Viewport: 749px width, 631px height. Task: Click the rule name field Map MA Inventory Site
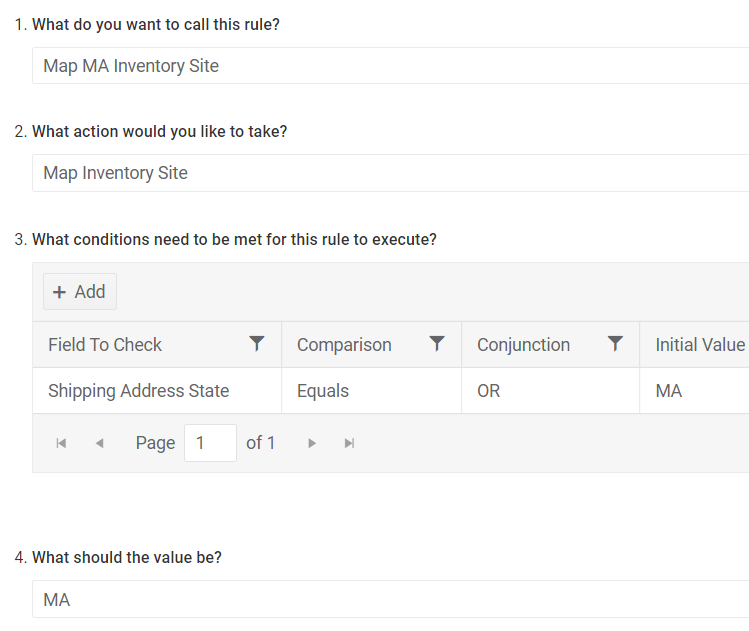click(390, 66)
